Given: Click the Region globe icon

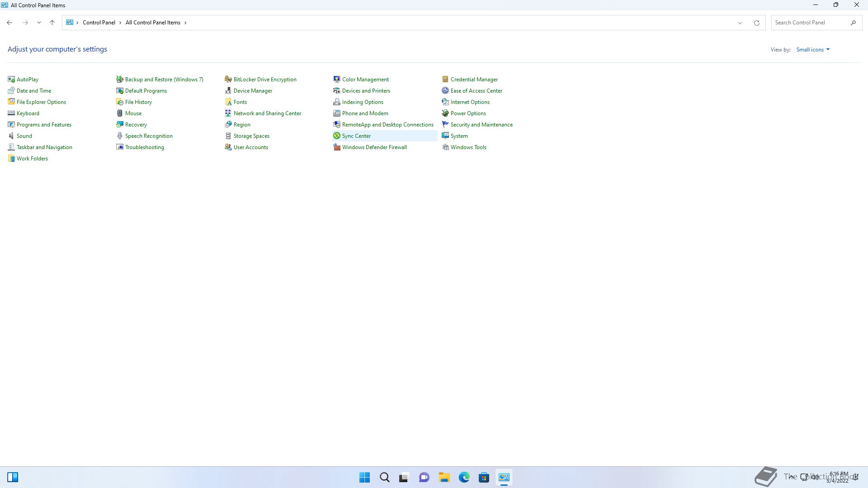Looking at the screenshot, I should pos(228,124).
